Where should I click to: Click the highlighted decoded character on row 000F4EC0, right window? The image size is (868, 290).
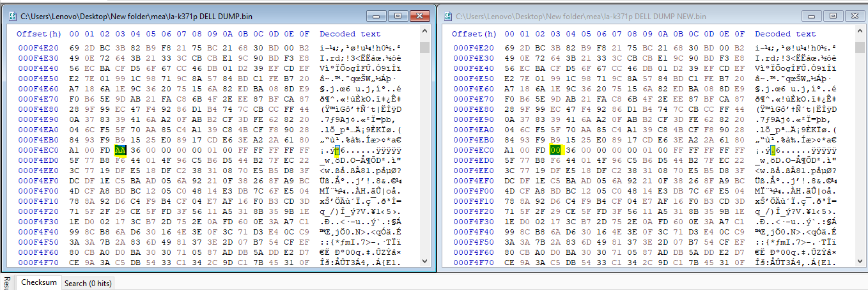coord(772,150)
